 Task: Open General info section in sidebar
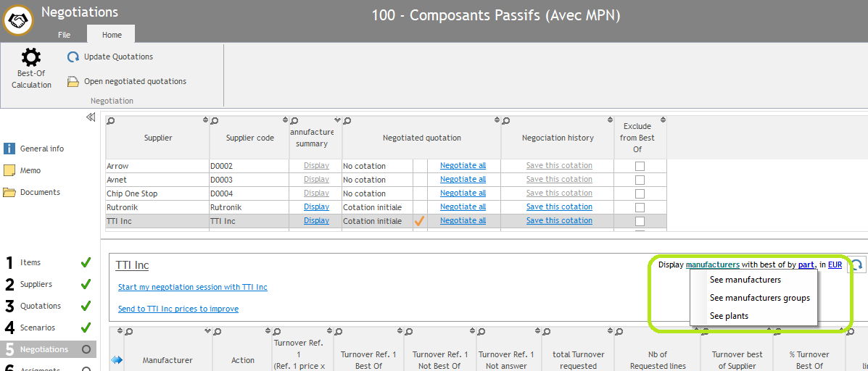tap(10, 149)
